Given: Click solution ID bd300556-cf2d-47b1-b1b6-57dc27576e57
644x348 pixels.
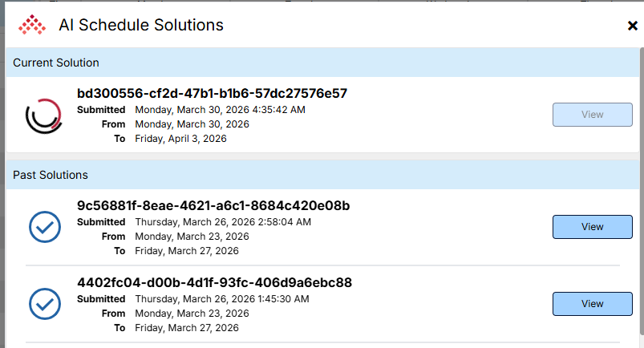Looking at the screenshot, I should [213, 93].
